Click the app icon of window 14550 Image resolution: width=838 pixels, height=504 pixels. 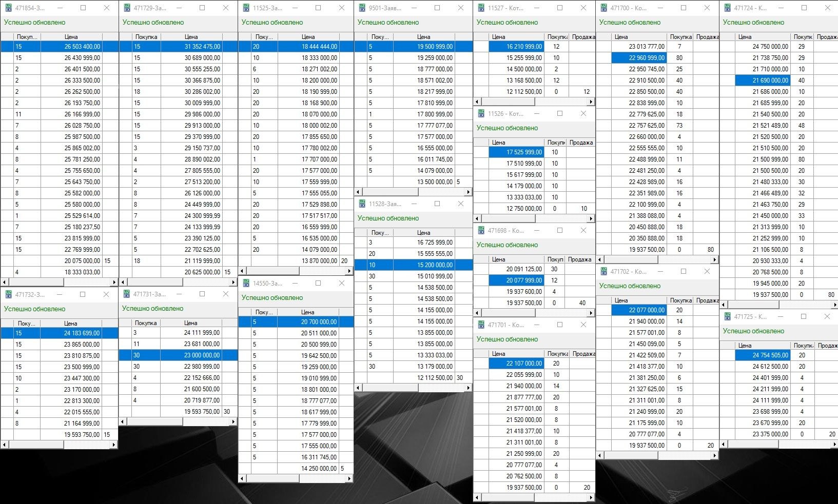[x=246, y=284]
